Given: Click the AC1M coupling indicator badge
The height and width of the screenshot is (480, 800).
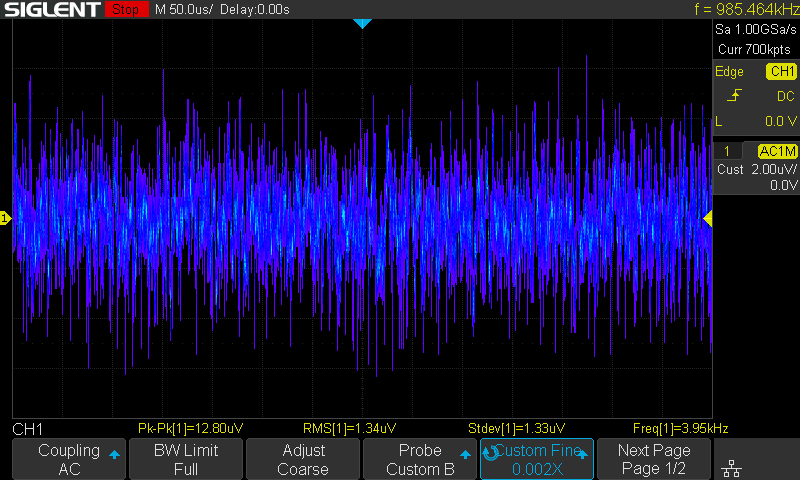Looking at the screenshot, I should click(777, 150).
